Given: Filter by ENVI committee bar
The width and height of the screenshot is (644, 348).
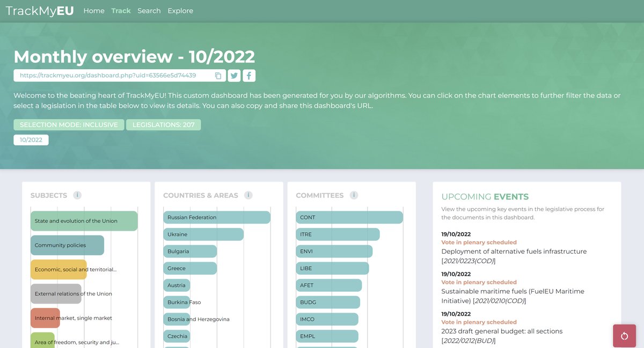Looking at the screenshot, I should tap(334, 251).
